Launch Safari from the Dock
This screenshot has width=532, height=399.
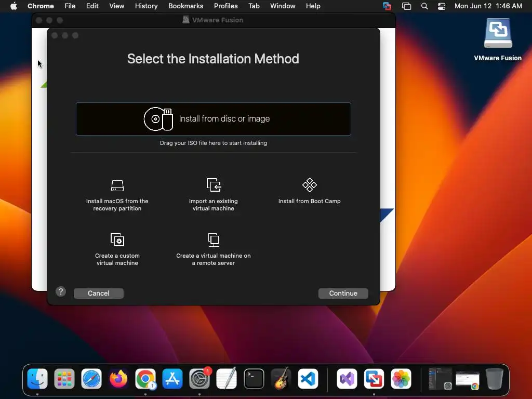(x=91, y=379)
